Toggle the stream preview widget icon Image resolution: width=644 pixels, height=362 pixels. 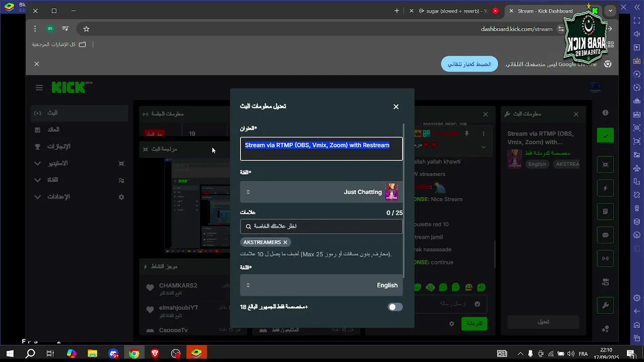605,164
